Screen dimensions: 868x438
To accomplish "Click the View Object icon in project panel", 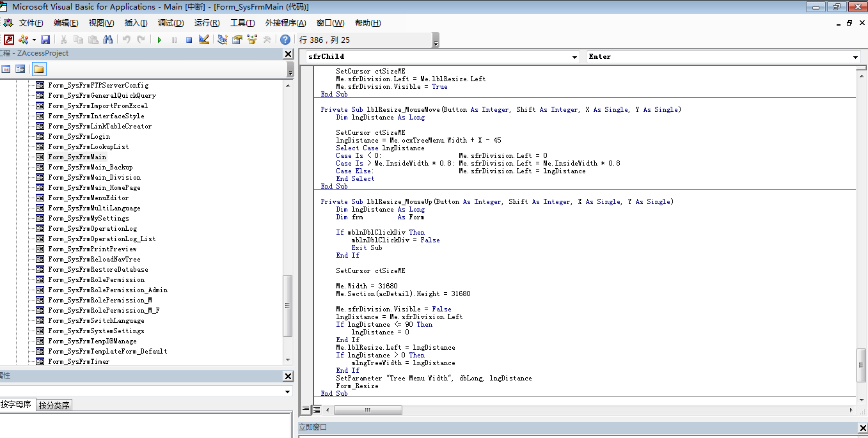I will (20, 69).
